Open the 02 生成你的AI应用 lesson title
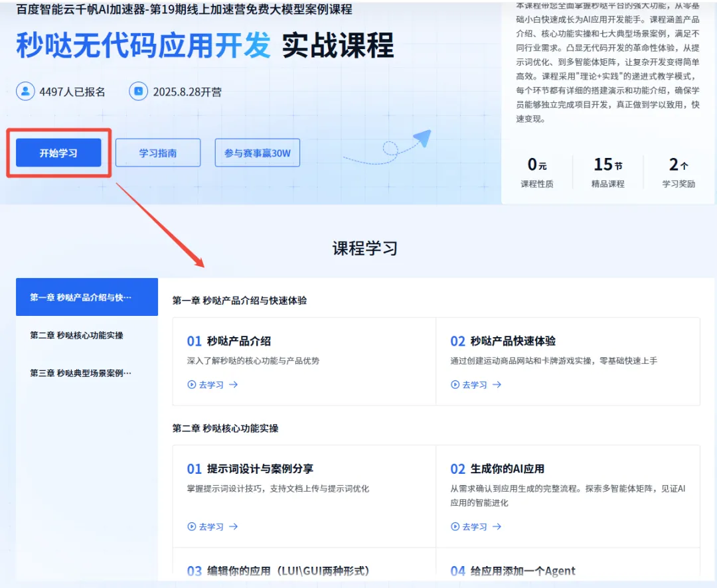 pyautogui.click(x=497, y=469)
